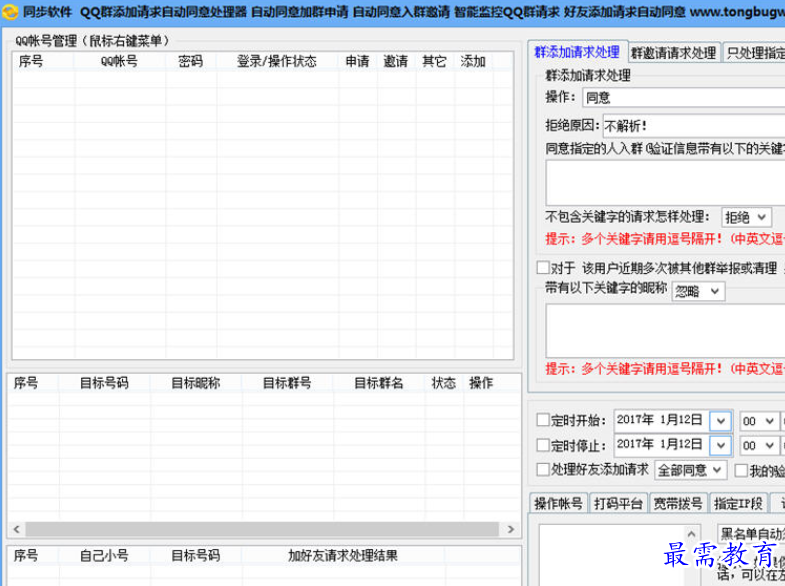Click the 自己小号 column header
The width and height of the screenshot is (785, 586).
pyautogui.click(x=104, y=555)
